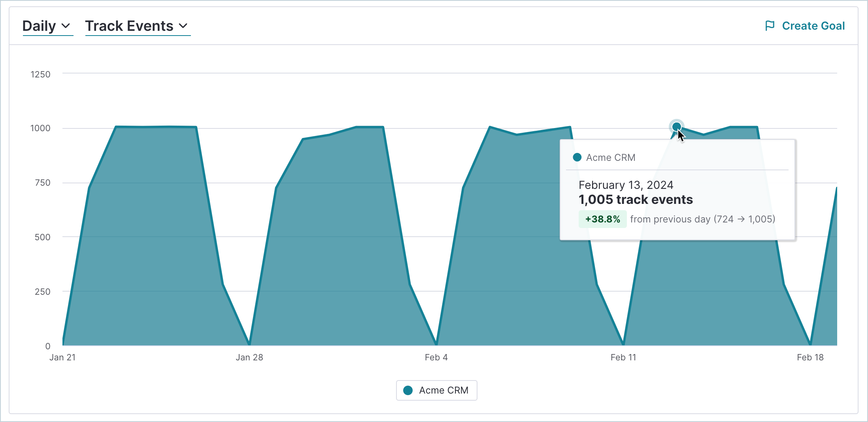The height and width of the screenshot is (422, 868).
Task: Click the teal color dot in legend
Action: point(408,390)
